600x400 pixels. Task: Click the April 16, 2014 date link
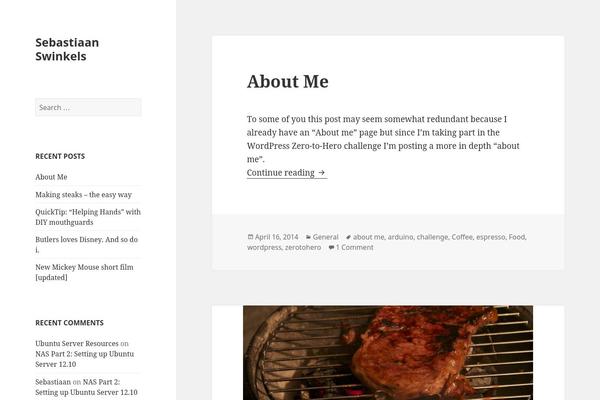coord(278,237)
